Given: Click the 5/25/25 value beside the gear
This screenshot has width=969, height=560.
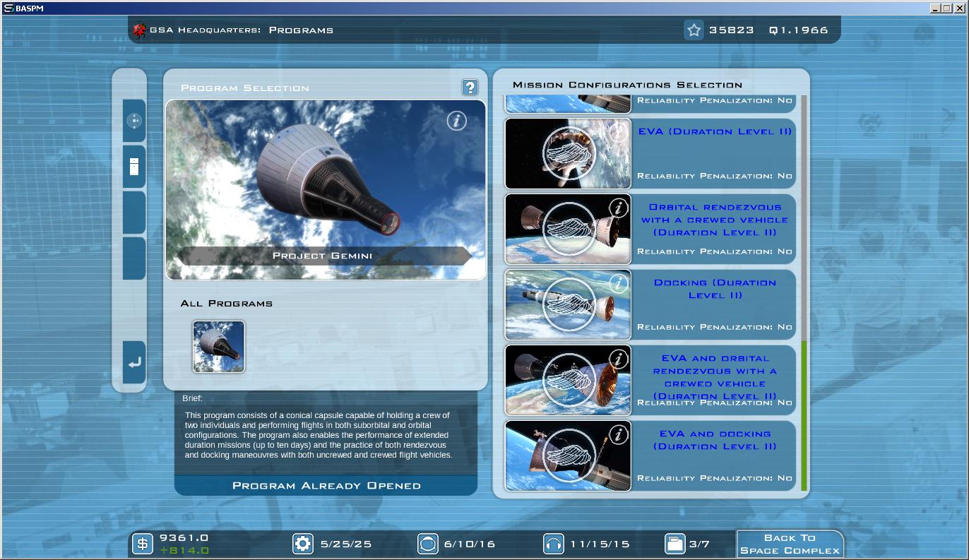Looking at the screenshot, I should 346,544.
